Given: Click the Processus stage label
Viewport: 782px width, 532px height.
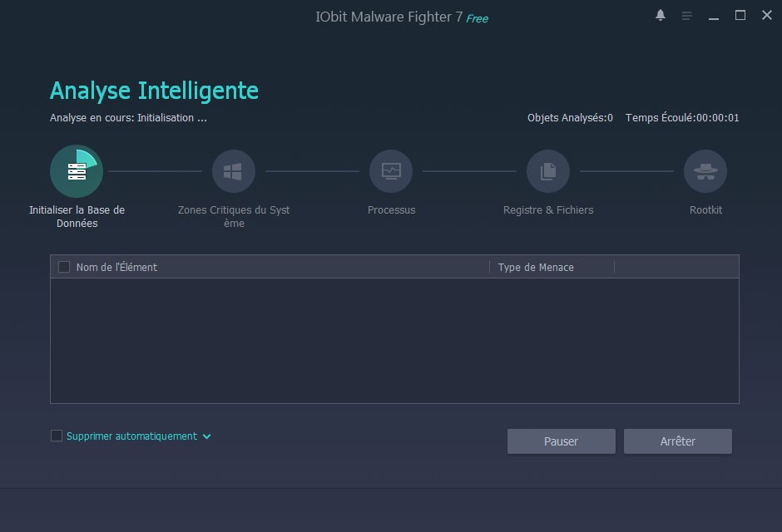Looking at the screenshot, I should (392, 210).
